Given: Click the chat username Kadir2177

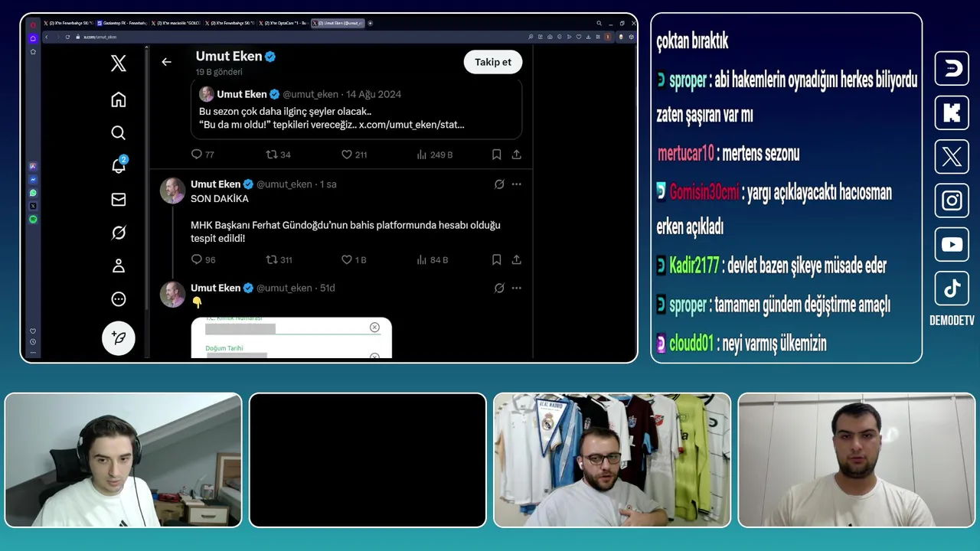Looking at the screenshot, I should pyautogui.click(x=694, y=266).
